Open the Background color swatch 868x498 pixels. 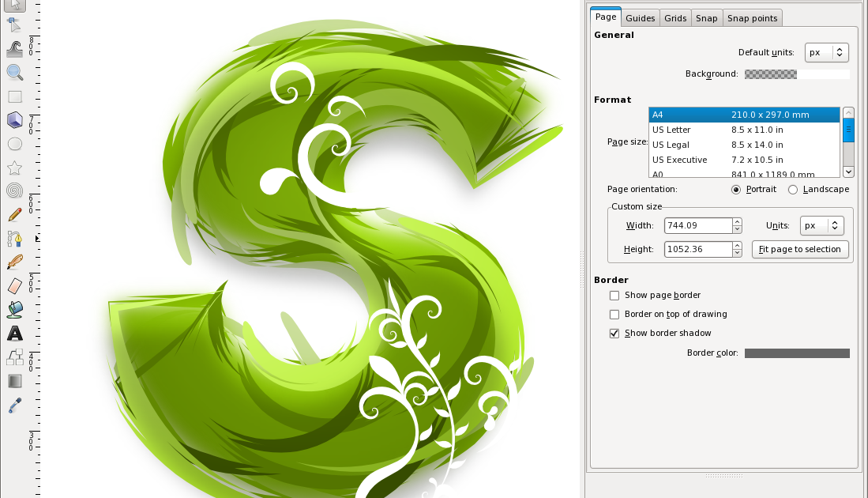click(x=797, y=74)
